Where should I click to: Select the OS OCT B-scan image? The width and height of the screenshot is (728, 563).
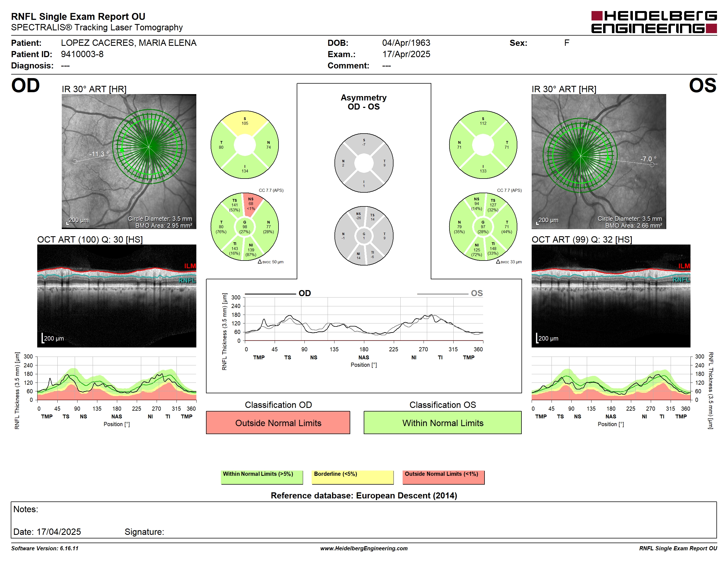point(611,296)
